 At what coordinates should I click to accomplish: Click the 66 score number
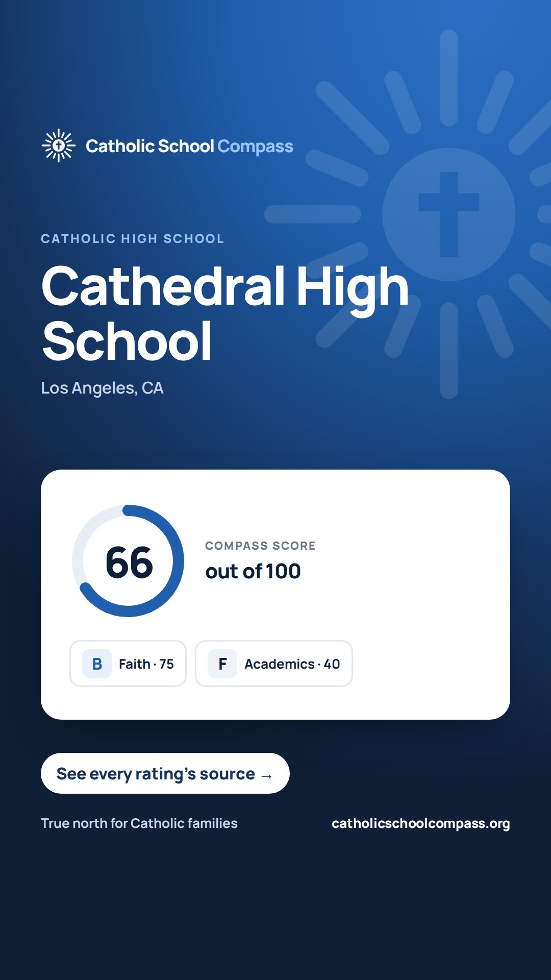(129, 562)
